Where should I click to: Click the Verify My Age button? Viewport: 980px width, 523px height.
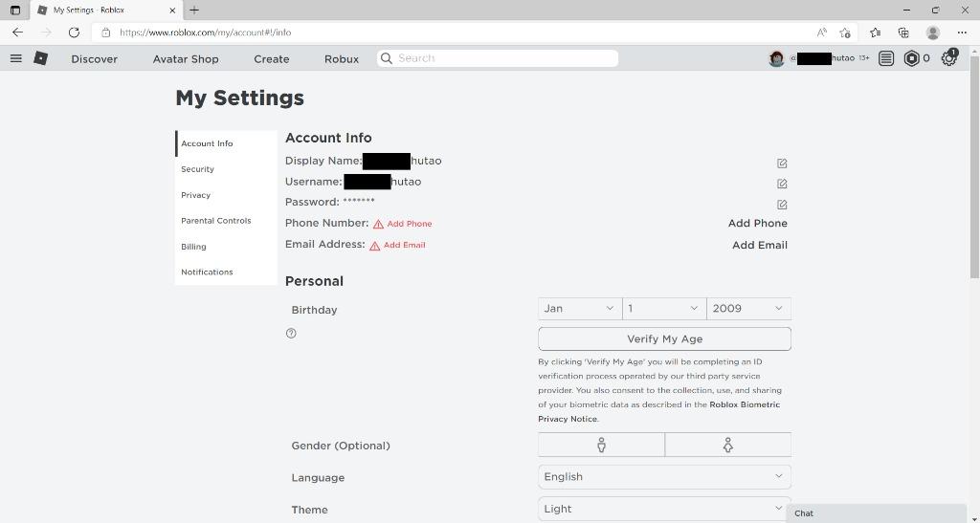tap(664, 338)
